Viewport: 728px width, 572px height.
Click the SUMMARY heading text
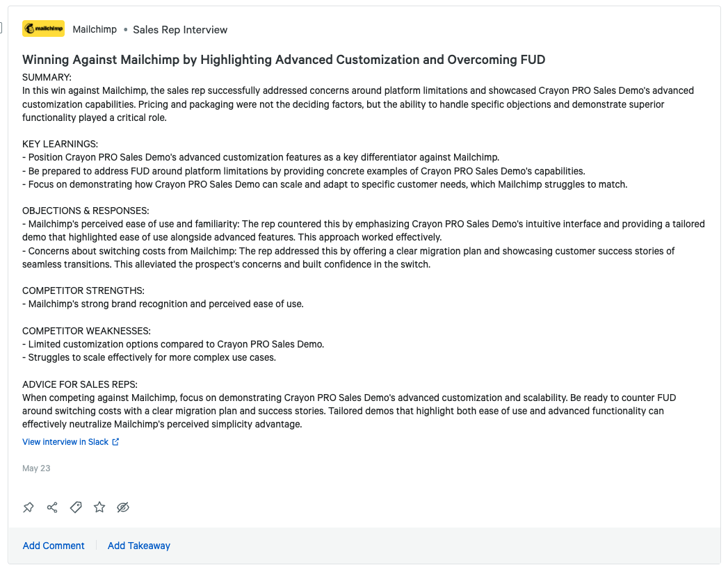point(47,77)
